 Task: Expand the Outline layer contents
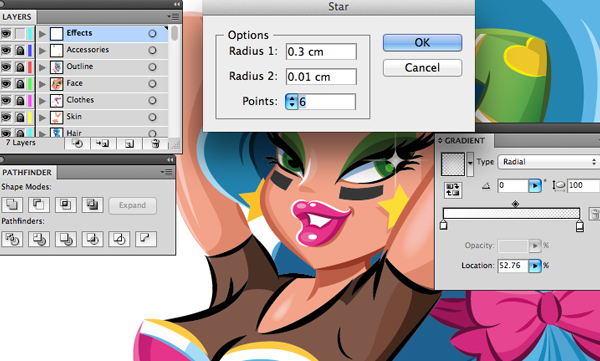pos(42,67)
